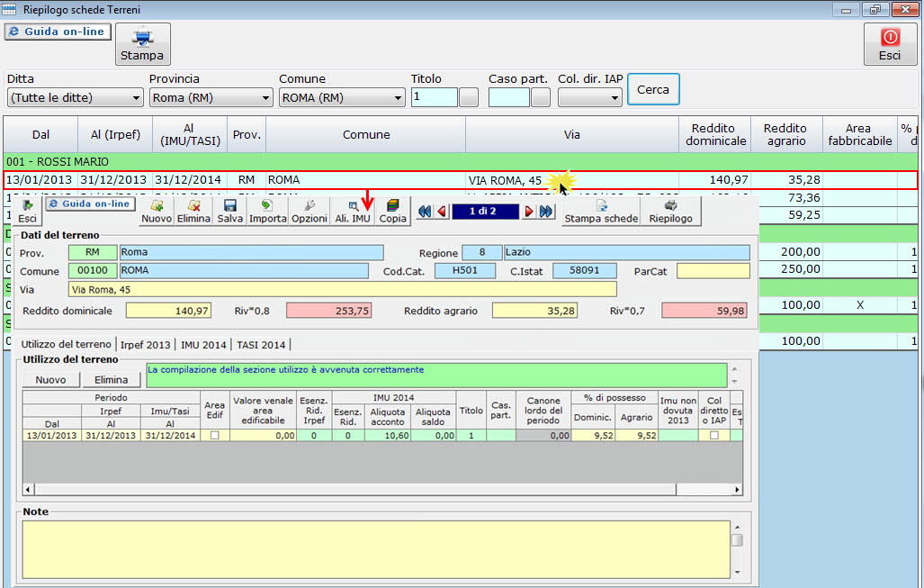The image size is (924, 588).
Task: Click the Via address field
Action: click(x=343, y=290)
